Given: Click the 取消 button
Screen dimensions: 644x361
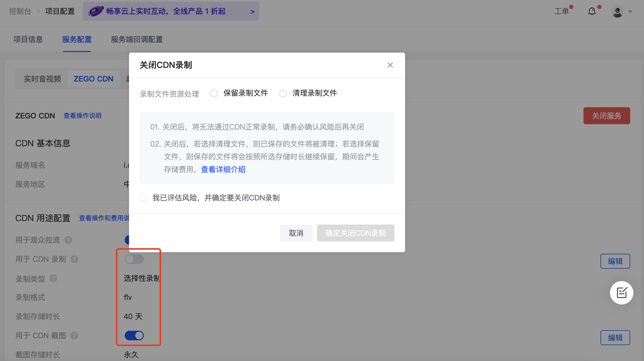Looking at the screenshot, I should pyautogui.click(x=296, y=233).
